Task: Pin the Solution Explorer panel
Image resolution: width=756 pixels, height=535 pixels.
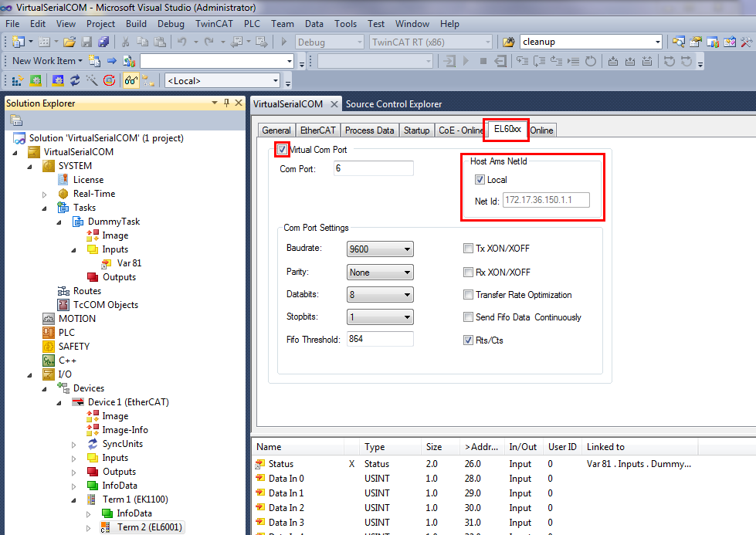Action: pyautogui.click(x=226, y=103)
